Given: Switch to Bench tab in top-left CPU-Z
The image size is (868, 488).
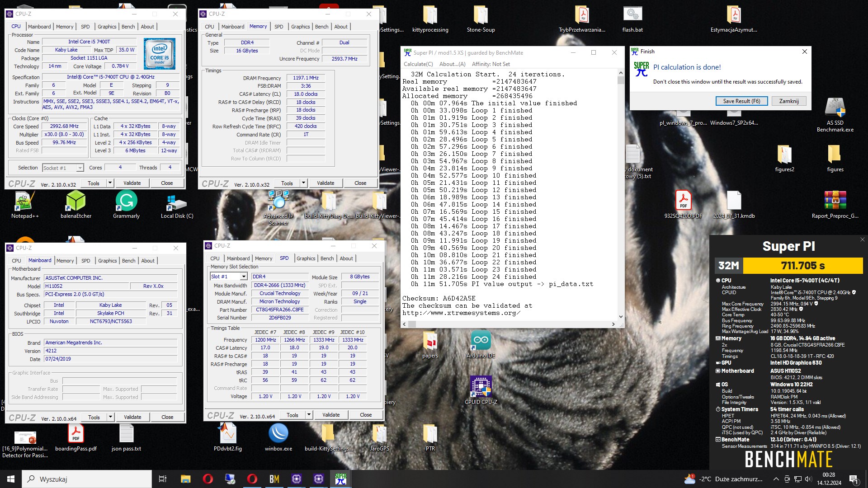Looking at the screenshot, I should [128, 27].
